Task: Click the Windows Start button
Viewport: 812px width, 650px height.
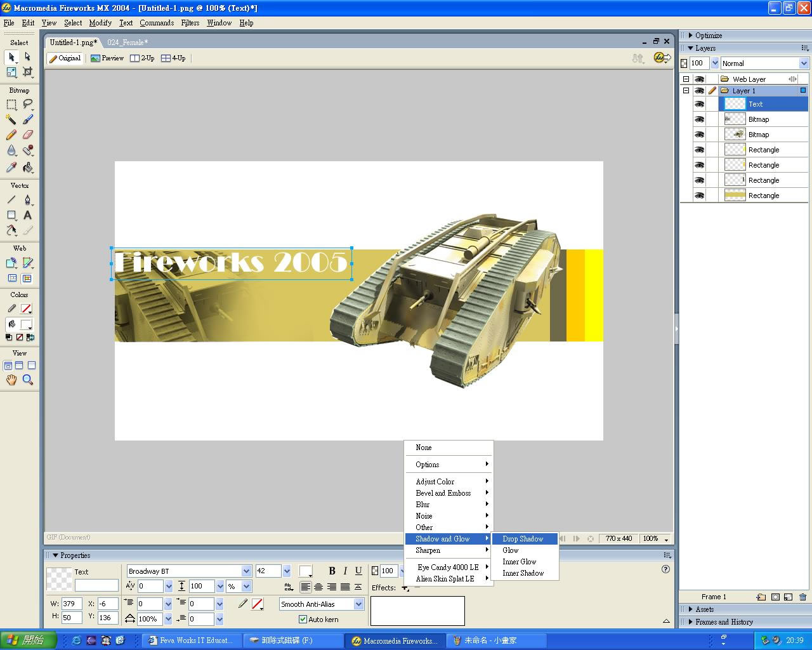Action: point(29,640)
